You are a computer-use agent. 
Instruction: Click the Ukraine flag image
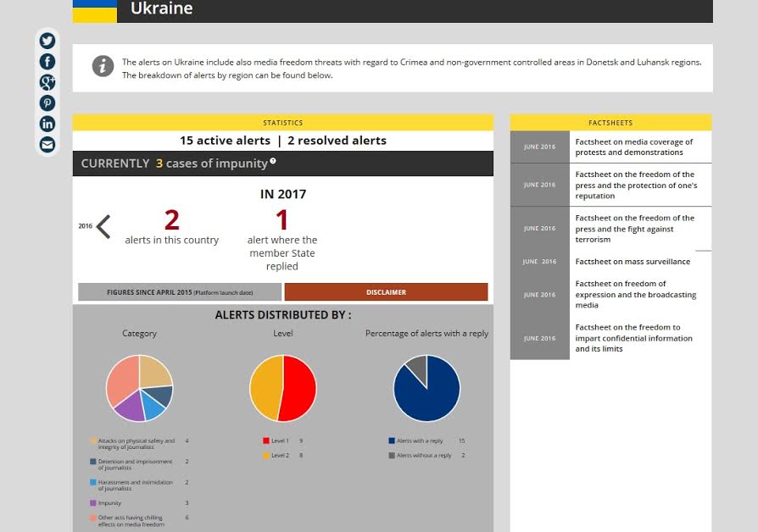click(x=95, y=11)
